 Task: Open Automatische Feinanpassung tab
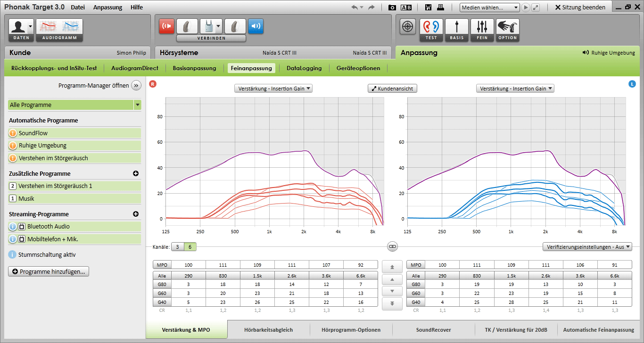click(599, 330)
